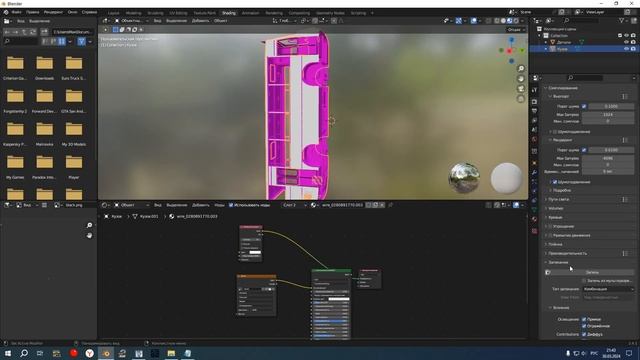Open the material slot 'Слот 2' dropdown
The width and height of the screenshot is (640, 360).
coord(294,205)
